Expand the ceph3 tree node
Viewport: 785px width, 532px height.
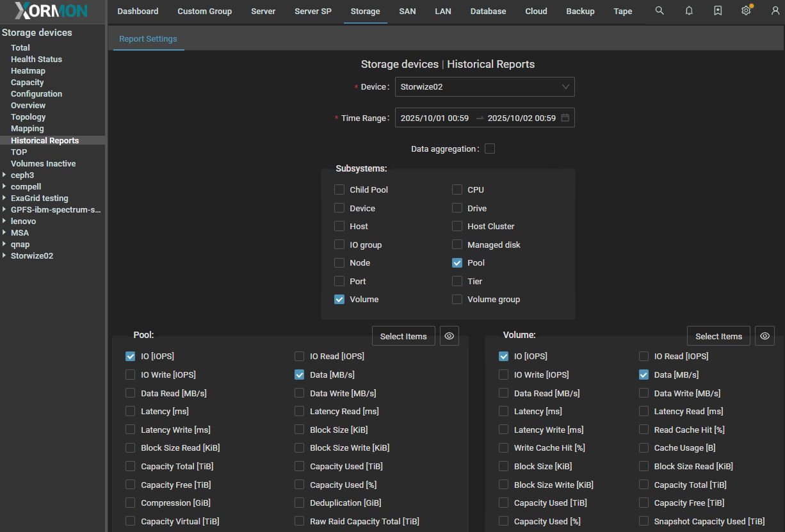coord(4,175)
